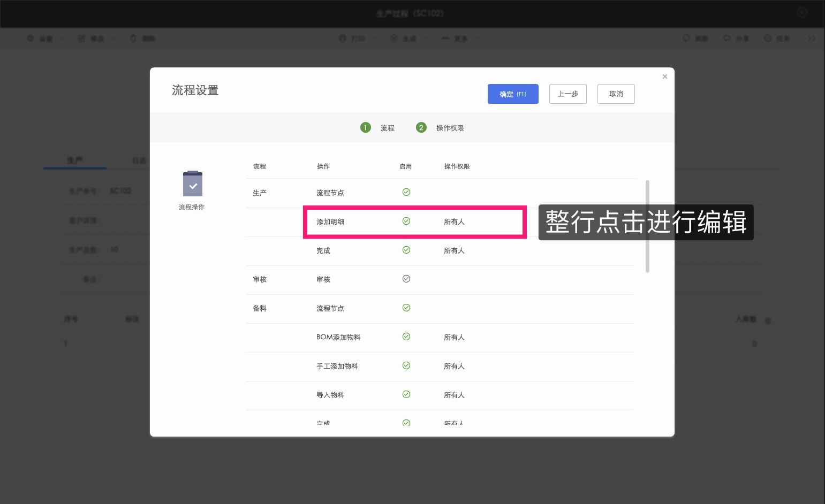Screen dimensions: 825x504
Task: Open the 分享 share icon
Action: 726,38
